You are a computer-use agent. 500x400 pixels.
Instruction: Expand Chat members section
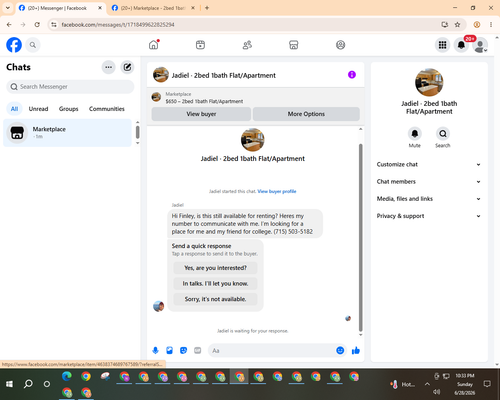click(x=429, y=182)
